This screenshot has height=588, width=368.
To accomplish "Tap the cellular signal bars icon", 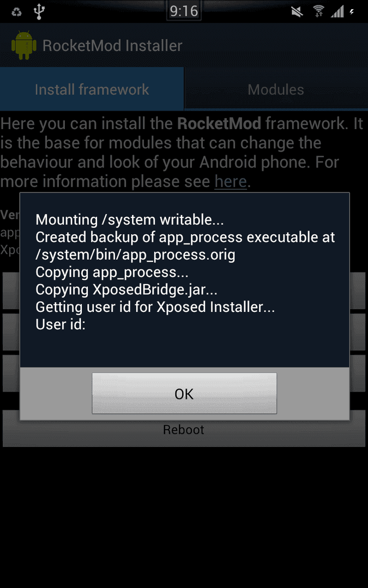I will 337,12.
